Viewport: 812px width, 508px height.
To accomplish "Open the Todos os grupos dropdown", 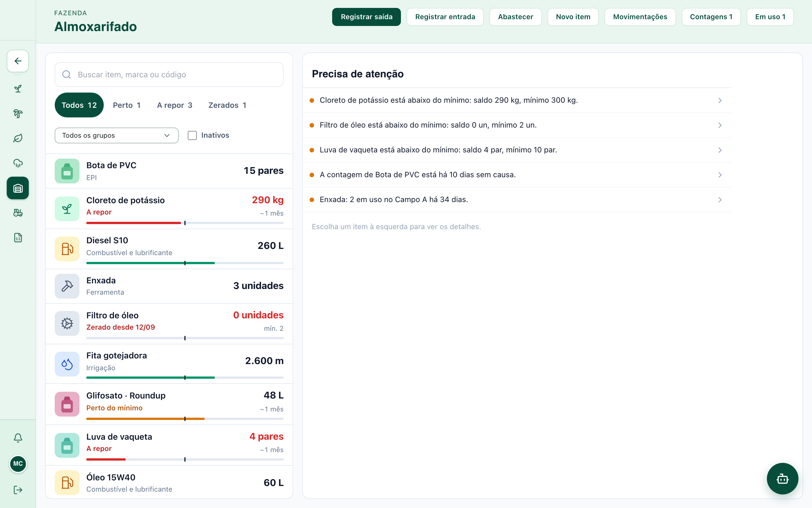I will (x=117, y=135).
